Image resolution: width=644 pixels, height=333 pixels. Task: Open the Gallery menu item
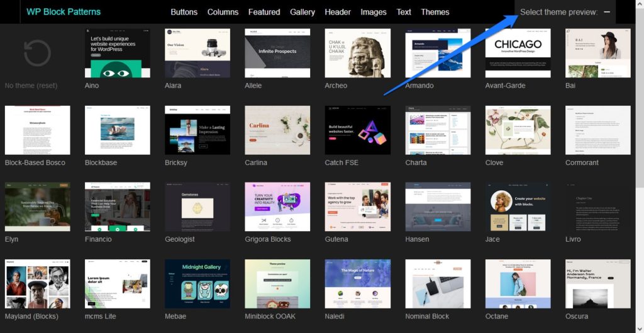click(x=303, y=12)
